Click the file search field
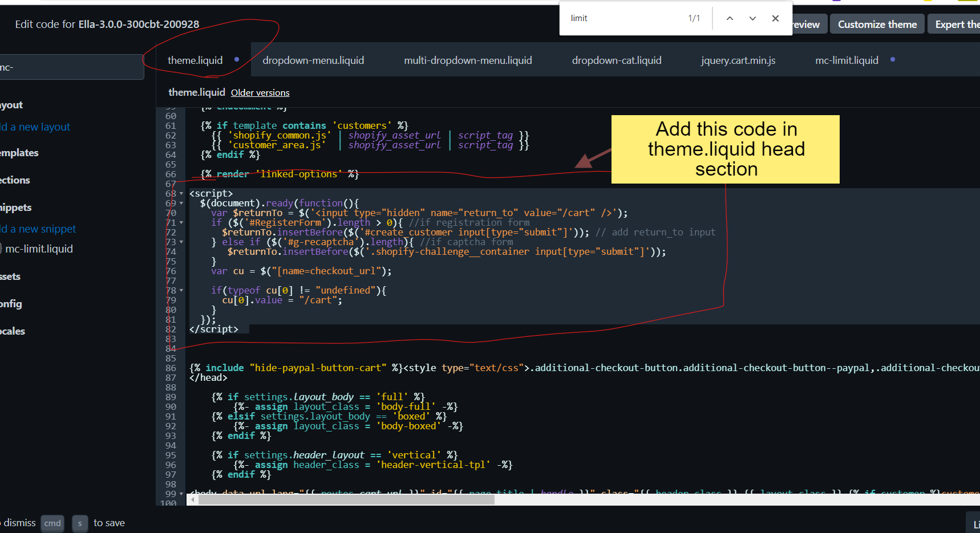 point(71,67)
